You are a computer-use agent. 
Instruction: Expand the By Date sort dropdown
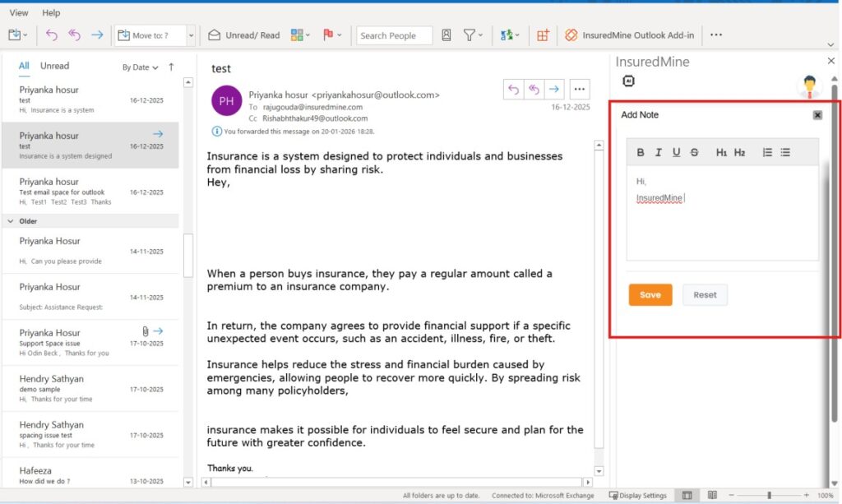coord(141,67)
